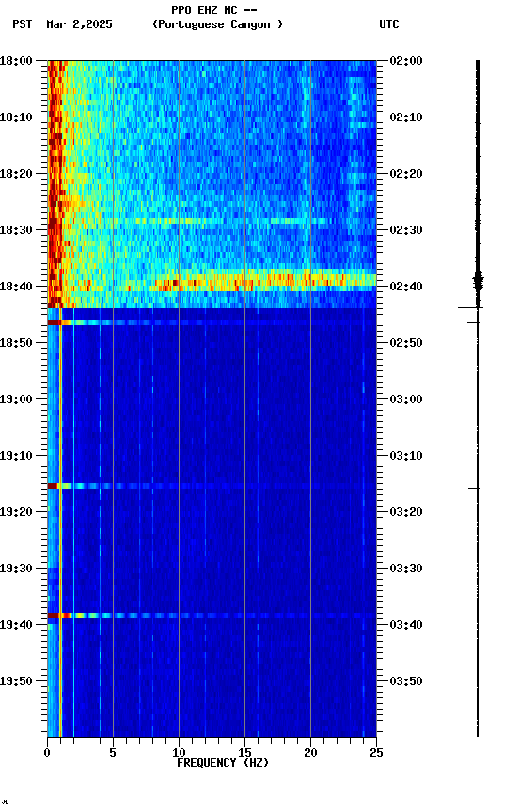The width and height of the screenshot is (519, 812).
Task: Click the frequency axis value 20
Action: (310, 753)
